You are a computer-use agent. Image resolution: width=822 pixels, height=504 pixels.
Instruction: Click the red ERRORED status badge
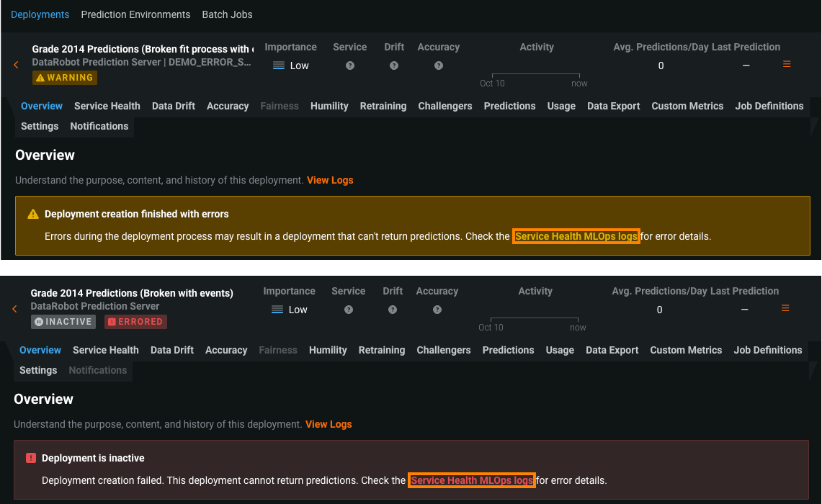(135, 322)
